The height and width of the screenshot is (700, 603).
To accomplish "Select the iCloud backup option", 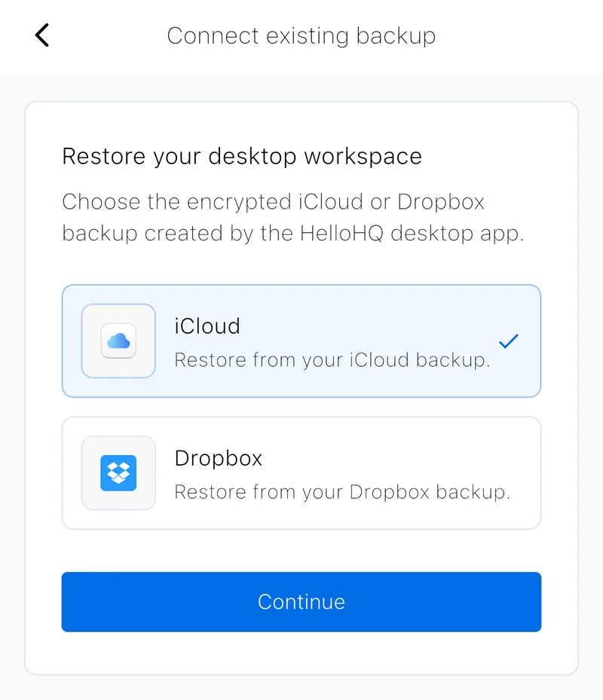I will 301,341.
